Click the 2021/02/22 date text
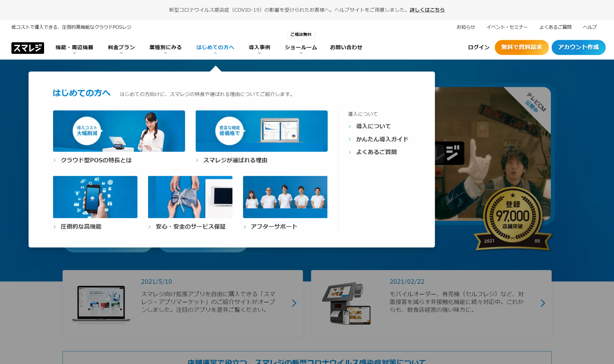Screen dimensions: 614x364 pos(407,282)
